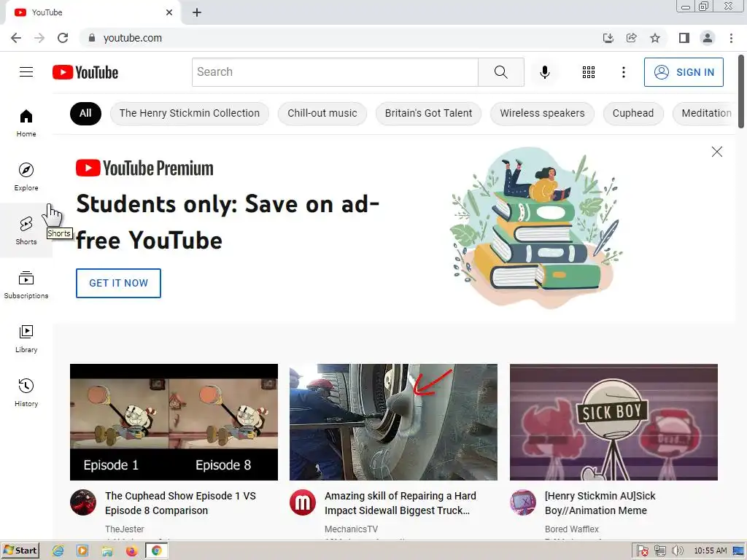Click the Action Center flag icon
The image size is (747, 560).
pos(642,551)
